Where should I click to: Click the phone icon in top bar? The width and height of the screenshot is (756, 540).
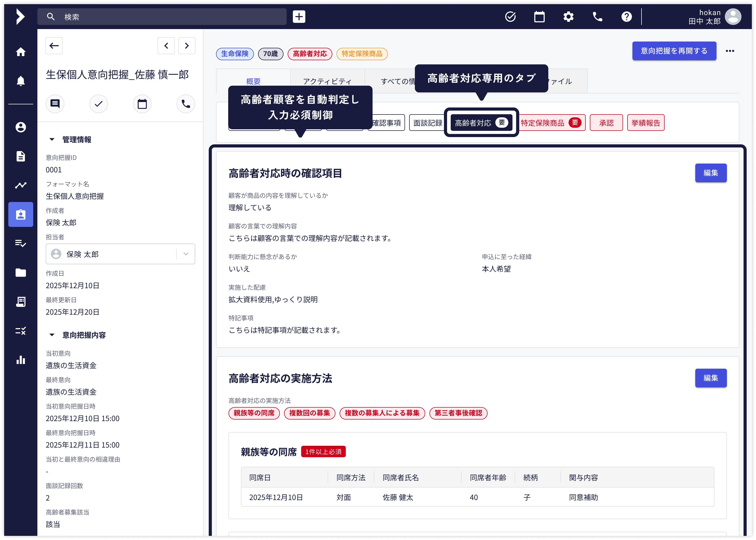tap(597, 17)
